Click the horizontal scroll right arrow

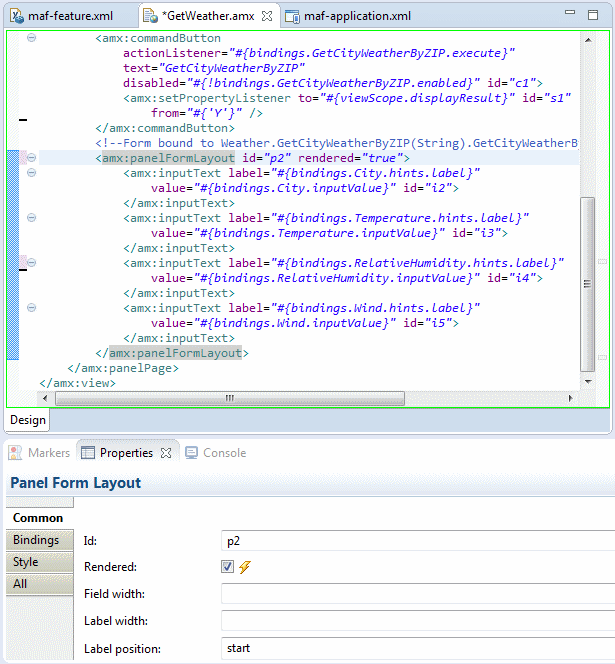click(x=571, y=398)
